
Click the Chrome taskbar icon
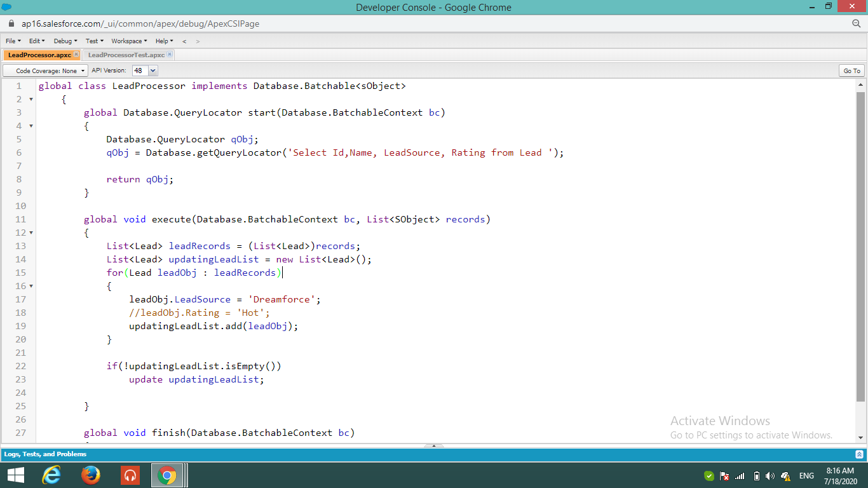click(x=167, y=475)
